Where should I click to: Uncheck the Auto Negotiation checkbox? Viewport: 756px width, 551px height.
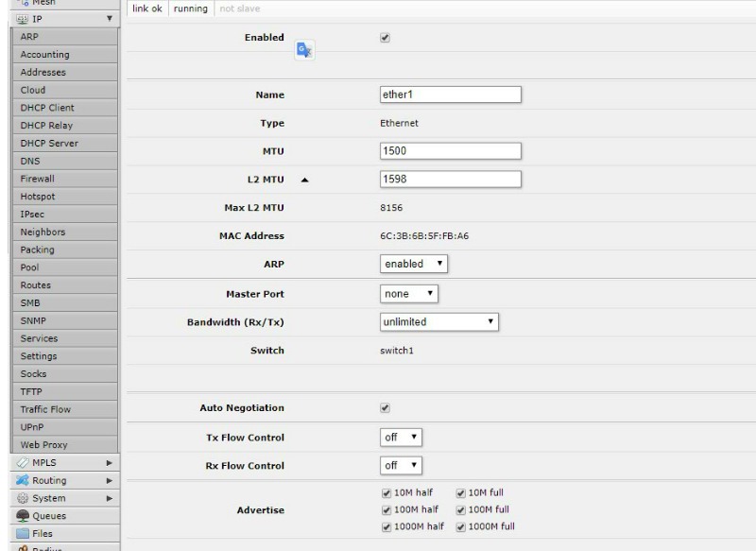tap(385, 408)
